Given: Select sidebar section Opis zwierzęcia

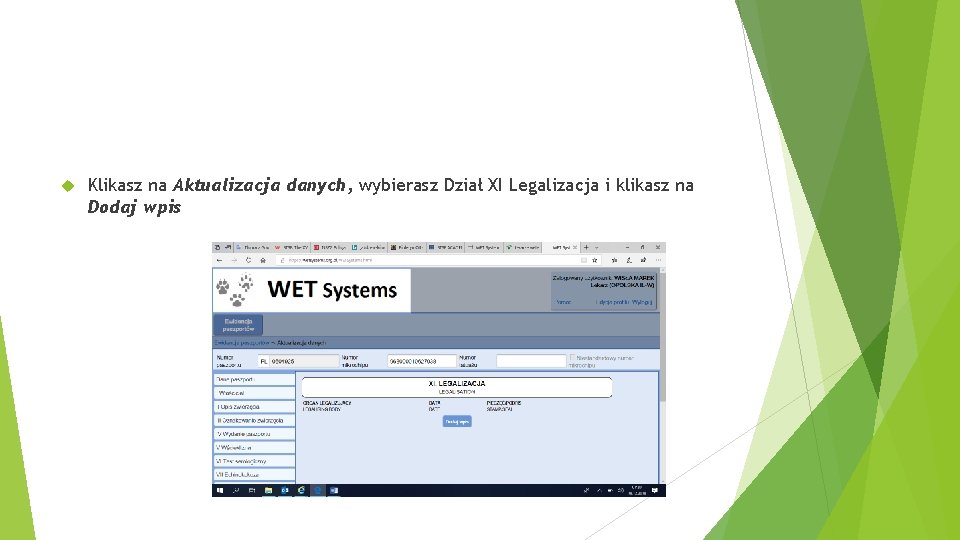Looking at the screenshot, I should (254, 407).
